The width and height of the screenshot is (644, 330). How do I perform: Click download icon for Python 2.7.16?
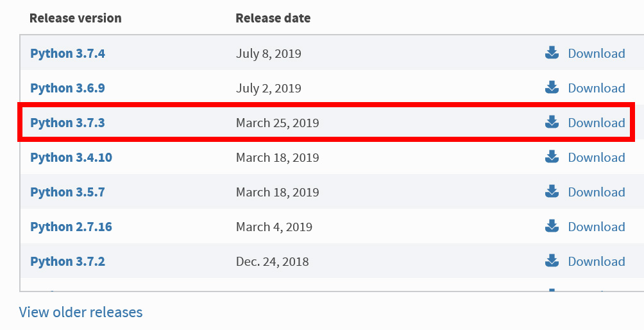tap(552, 225)
